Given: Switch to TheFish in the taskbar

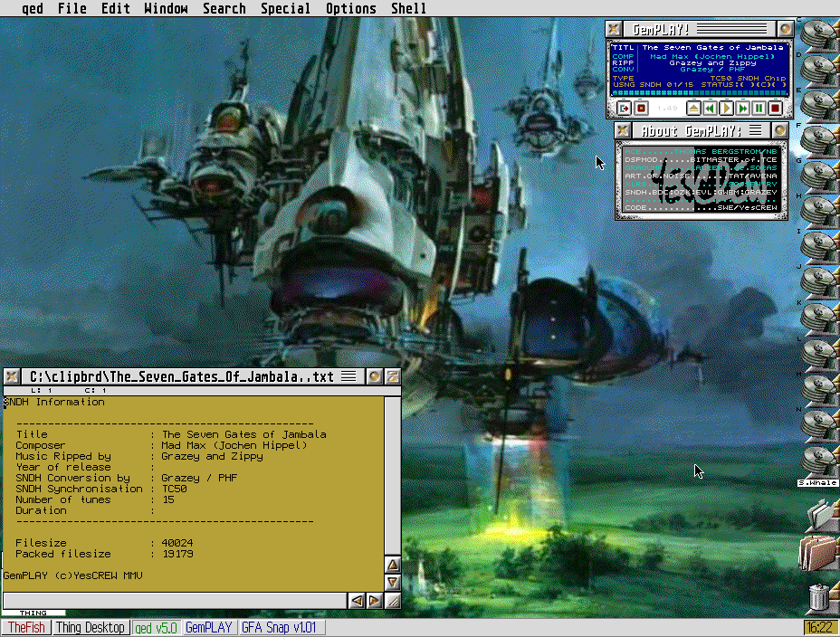Looking at the screenshot, I should point(26,627).
